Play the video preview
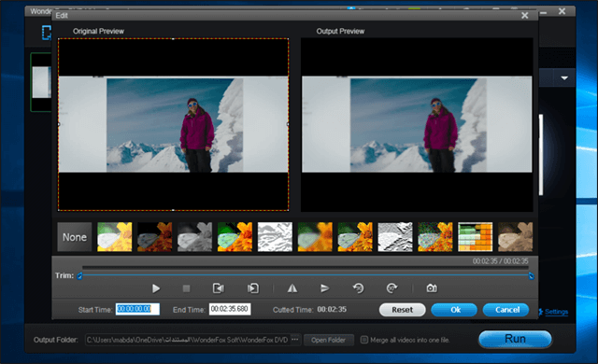Viewport: 598px width, 364px height. tap(156, 288)
